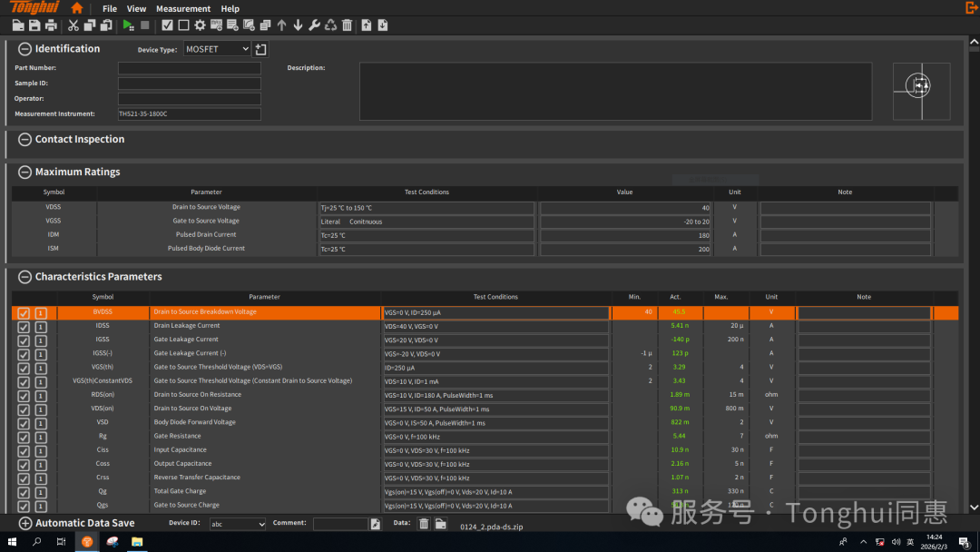Click the move down arrow icon

coord(298,25)
